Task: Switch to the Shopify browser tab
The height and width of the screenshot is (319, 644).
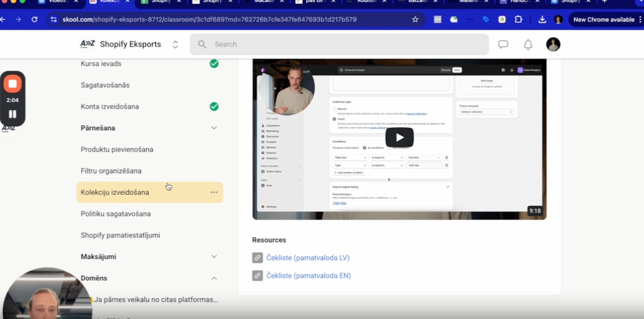Action: tap(161, 1)
